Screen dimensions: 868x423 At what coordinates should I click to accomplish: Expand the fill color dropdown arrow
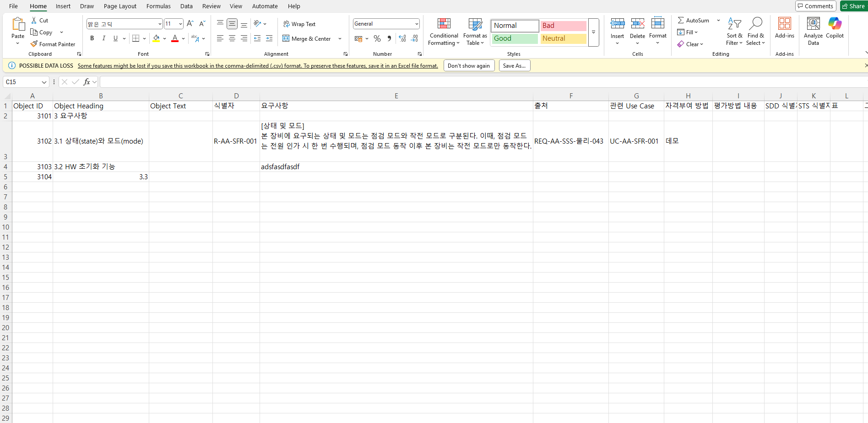click(165, 38)
